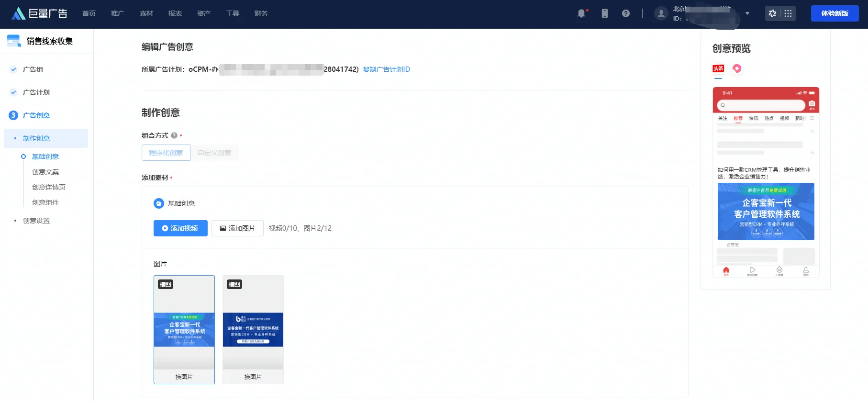Click the 体验新版 button
The image size is (868, 401).
(x=835, y=13)
